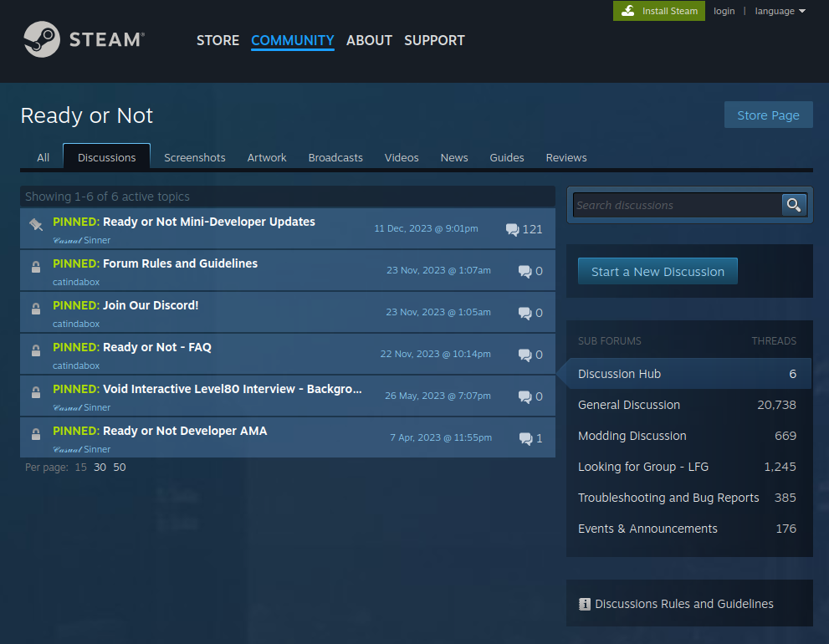Switch to the News tab
The height and width of the screenshot is (644, 829).
(x=454, y=157)
